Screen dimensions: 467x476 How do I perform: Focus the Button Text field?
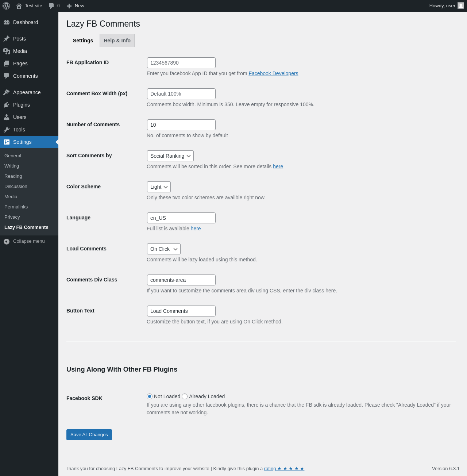[x=181, y=311]
